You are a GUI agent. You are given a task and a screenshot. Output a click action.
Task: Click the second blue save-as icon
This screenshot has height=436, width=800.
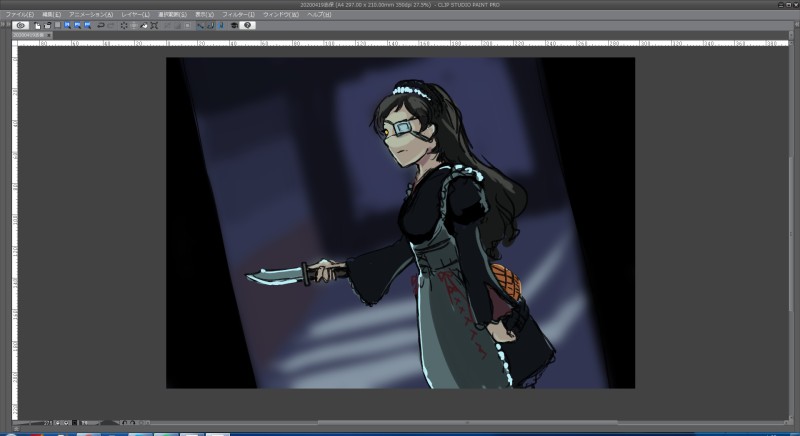coord(78,25)
